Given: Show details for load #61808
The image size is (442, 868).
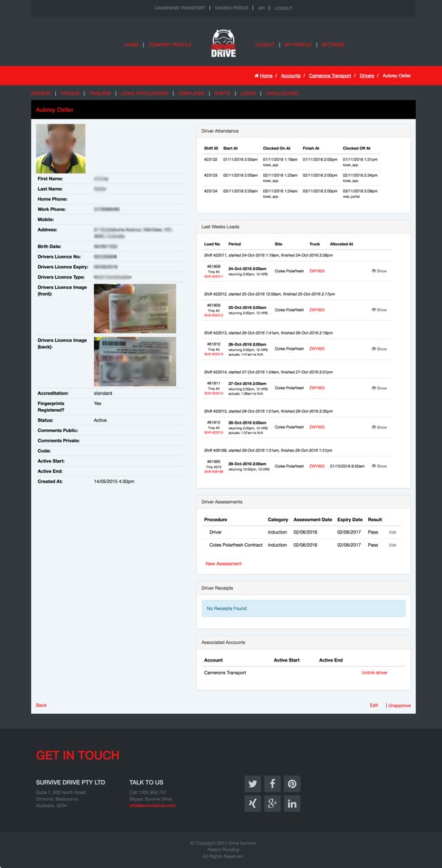Looking at the screenshot, I should (x=379, y=271).
